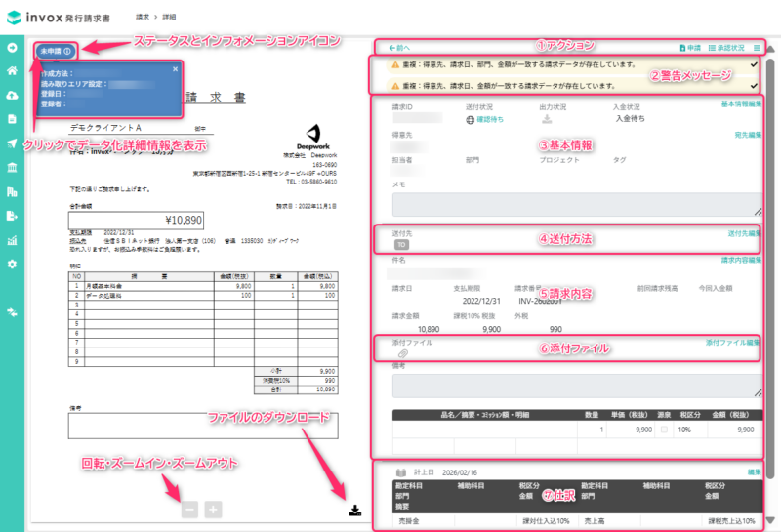Screen dimensions: 781x532
Task: Toggle the 源泉 checkbox in line item
Action: pos(664,430)
